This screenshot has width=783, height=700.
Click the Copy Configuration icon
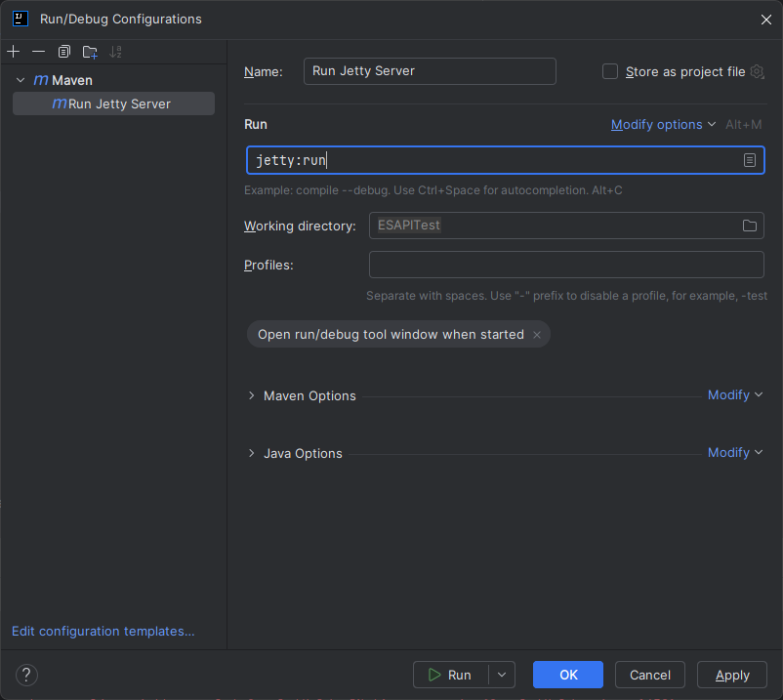(x=64, y=52)
